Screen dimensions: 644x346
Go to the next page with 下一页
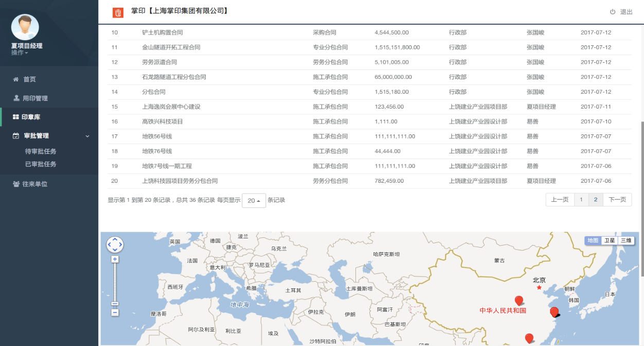pyautogui.click(x=617, y=200)
